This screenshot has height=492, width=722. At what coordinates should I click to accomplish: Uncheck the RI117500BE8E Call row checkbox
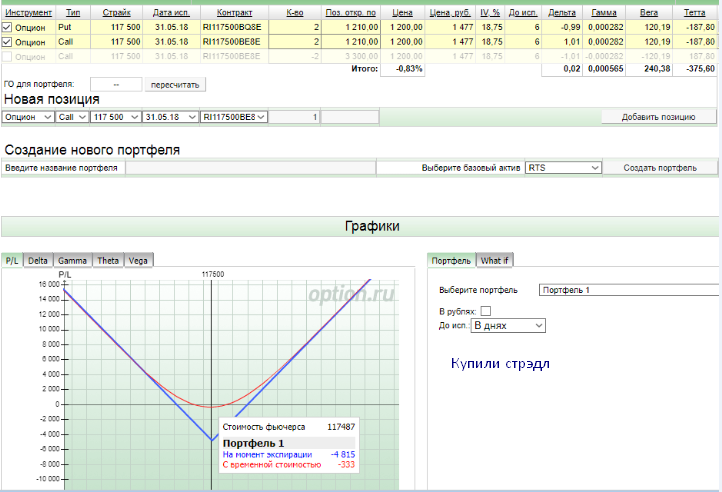tap(7, 42)
